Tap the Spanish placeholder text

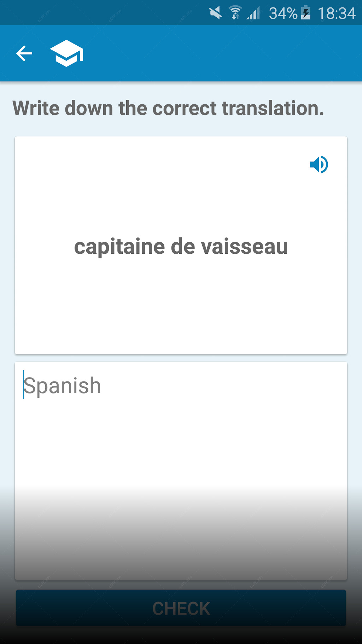[62, 386]
